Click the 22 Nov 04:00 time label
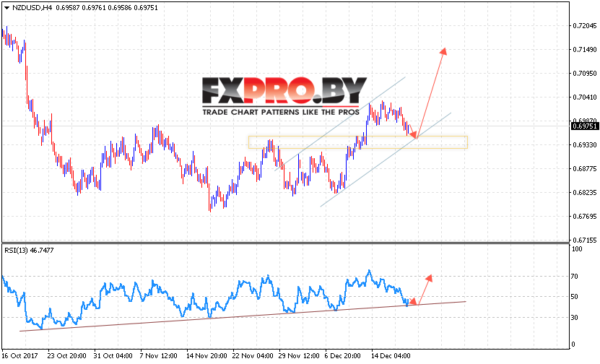This screenshot has height=364, width=600. click(x=253, y=355)
